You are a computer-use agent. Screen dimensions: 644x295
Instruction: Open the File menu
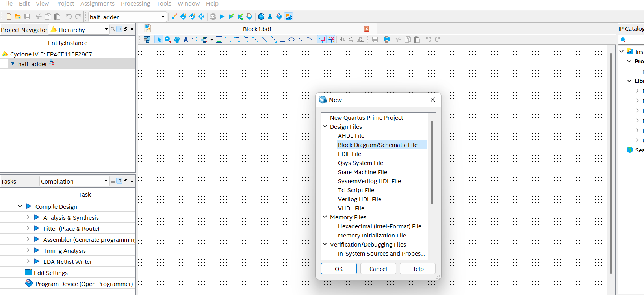8,4
